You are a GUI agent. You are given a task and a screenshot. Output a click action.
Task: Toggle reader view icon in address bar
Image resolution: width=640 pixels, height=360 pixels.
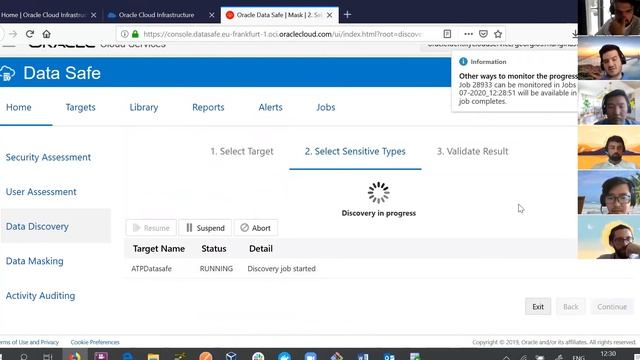pos(447,34)
